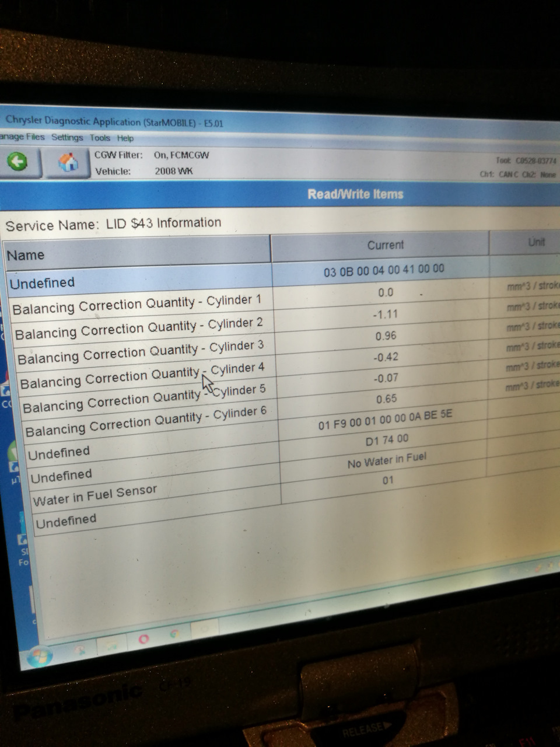560x747 pixels.
Task: Click the green back arrow button
Action: [17, 162]
